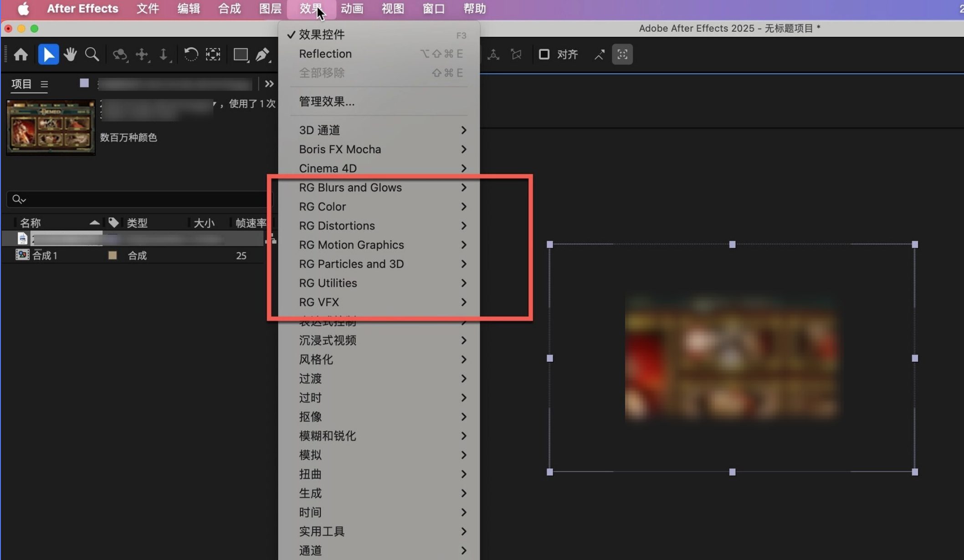The width and height of the screenshot is (964, 560).
Task: Expand the RG Motion Graphics submenu
Action: tap(379, 245)
